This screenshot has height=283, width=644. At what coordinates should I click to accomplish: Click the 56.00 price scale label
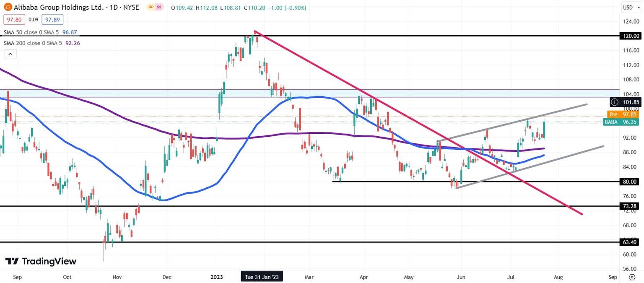(x=631, y=269)
